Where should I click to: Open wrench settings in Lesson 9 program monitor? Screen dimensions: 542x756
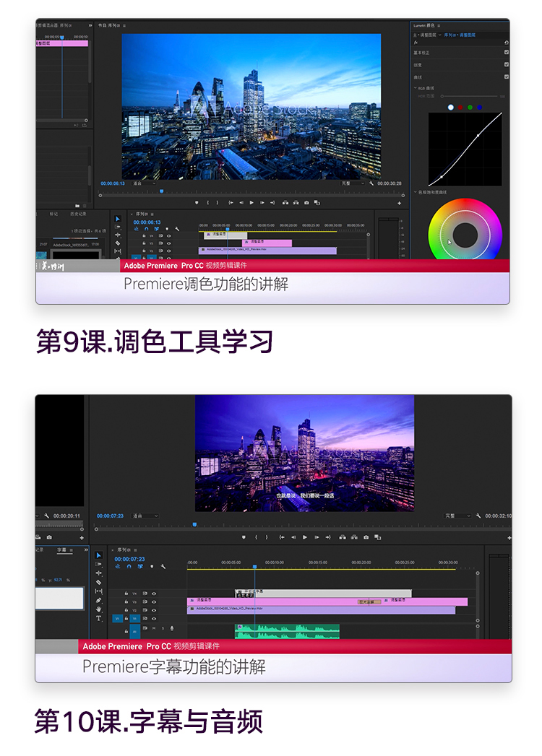(x=371, y=183)
